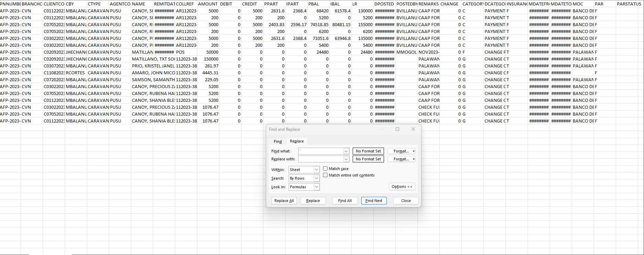Viewport: 644px width, 255px height.
Task: Select the C11082023 client code cell
Action: coord(54,73)
